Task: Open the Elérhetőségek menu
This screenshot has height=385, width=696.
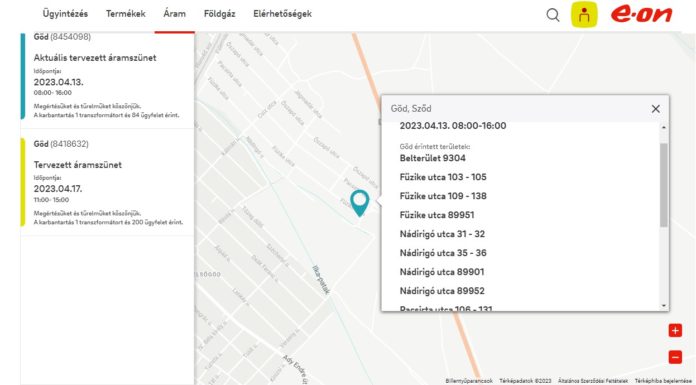Action: 282,14
